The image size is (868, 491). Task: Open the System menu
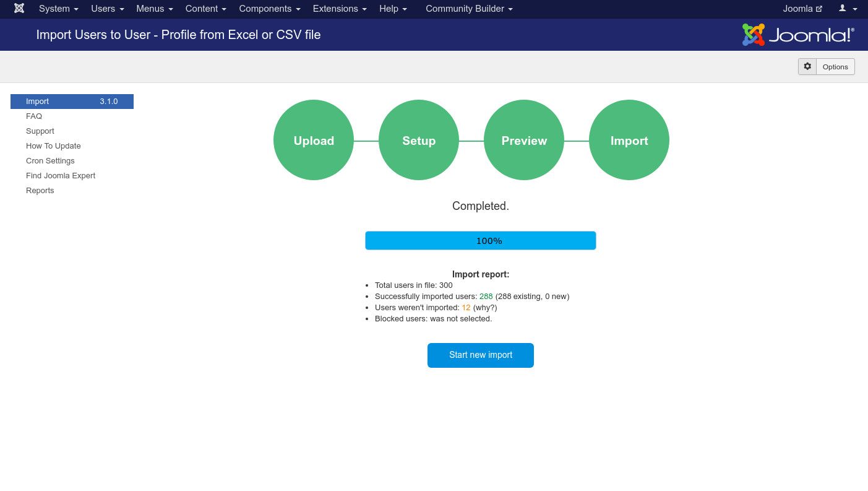coord(58,9)
